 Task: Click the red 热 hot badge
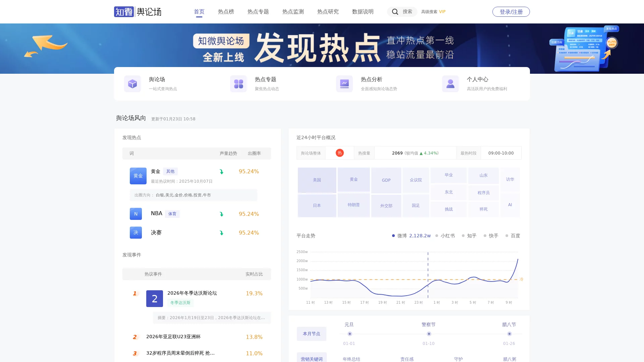click(339, 153)
